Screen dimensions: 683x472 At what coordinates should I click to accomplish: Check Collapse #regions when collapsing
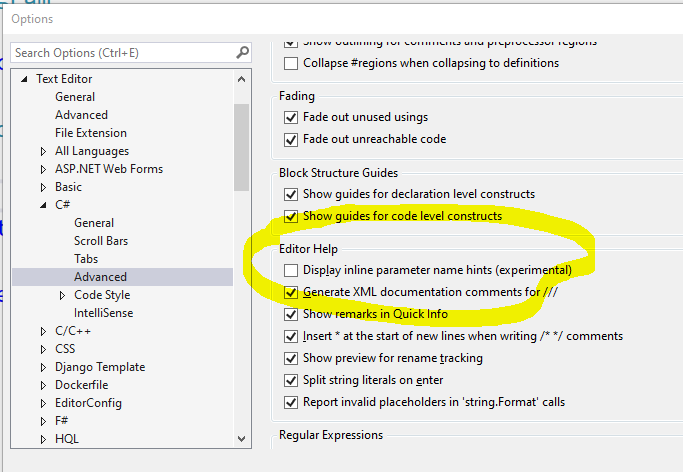coord(291,64)
